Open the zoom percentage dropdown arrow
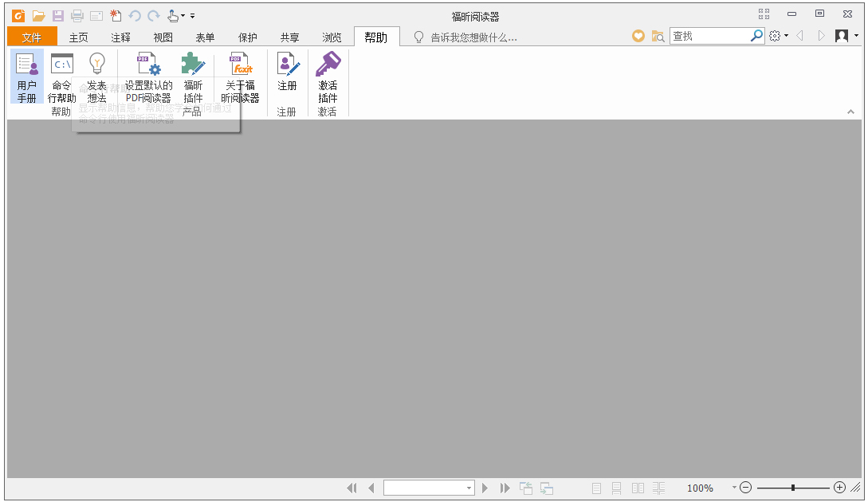This screenshot has height=502, width=868. [734, 488]
